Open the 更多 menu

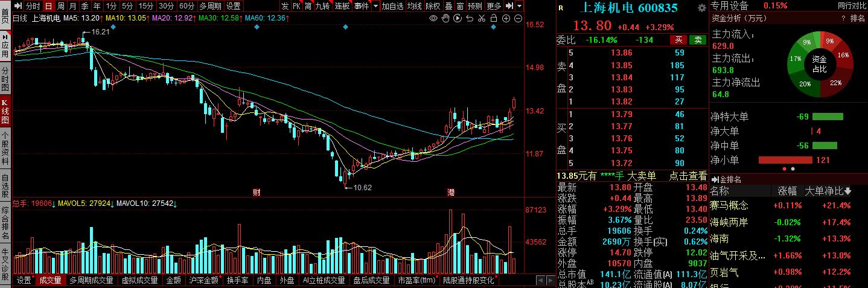click(494, 6)
